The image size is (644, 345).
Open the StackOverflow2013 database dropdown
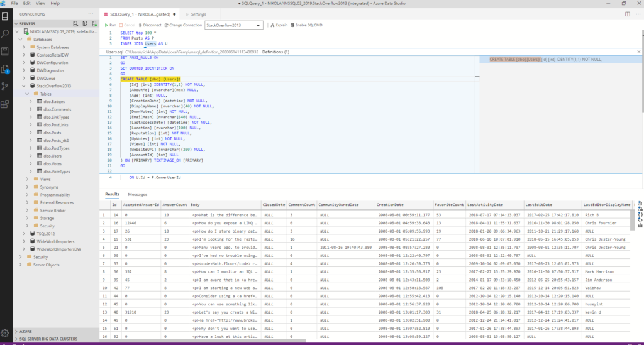pyautogui.click(x=234, y=25)
